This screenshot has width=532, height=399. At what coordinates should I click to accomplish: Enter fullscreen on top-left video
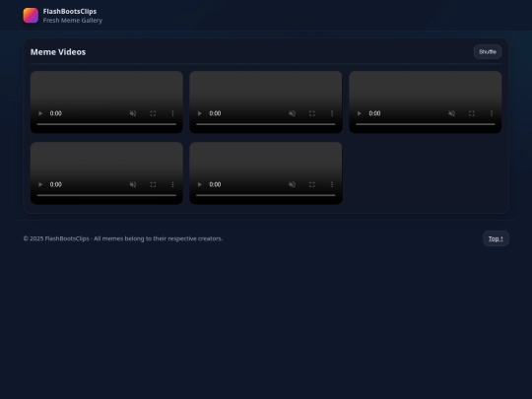[153, 113]
